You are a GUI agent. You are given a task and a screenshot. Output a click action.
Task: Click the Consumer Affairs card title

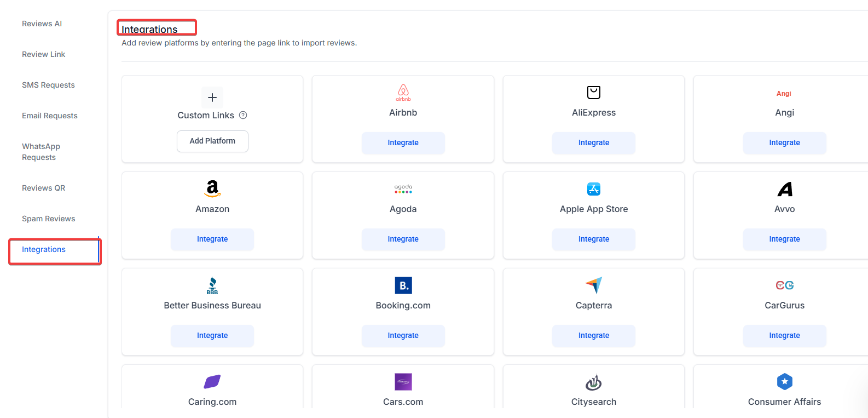(x=785, y=402)
